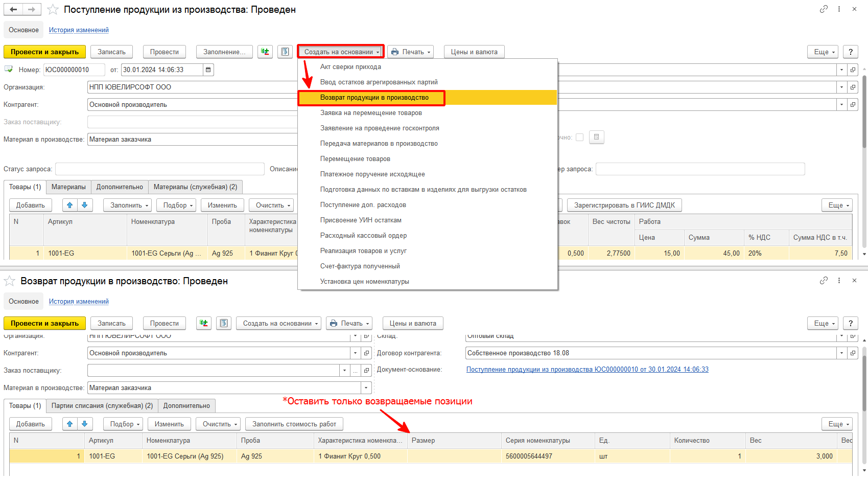Move row down in Возврат Товары table
Screen dimensions: 868x479
pos(85,424)
